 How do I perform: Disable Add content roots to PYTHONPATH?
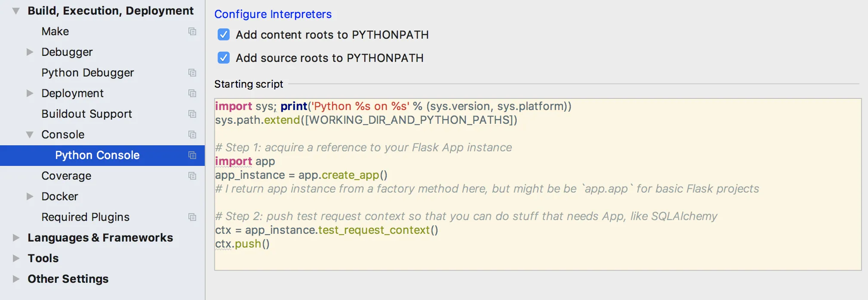point(224,35)
